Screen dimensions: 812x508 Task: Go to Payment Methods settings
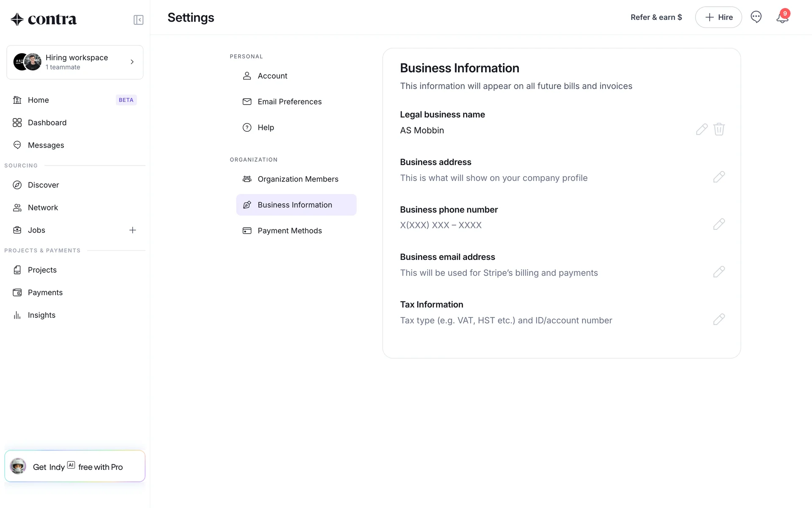pos(290,231)
